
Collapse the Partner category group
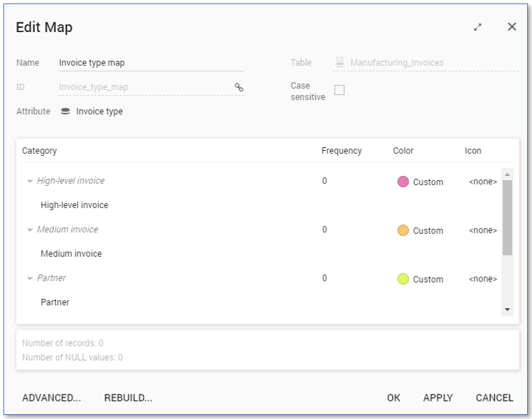(x=29, y=279)
